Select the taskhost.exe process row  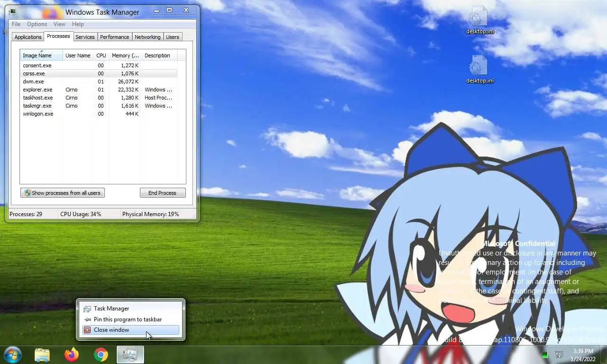pyautogui.click(x=99, y=98)
